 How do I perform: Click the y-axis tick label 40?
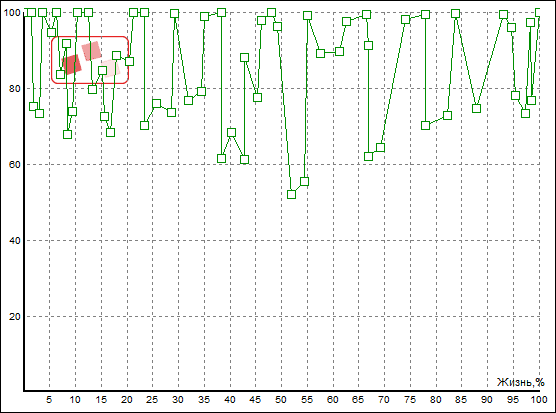pos(15,240)
